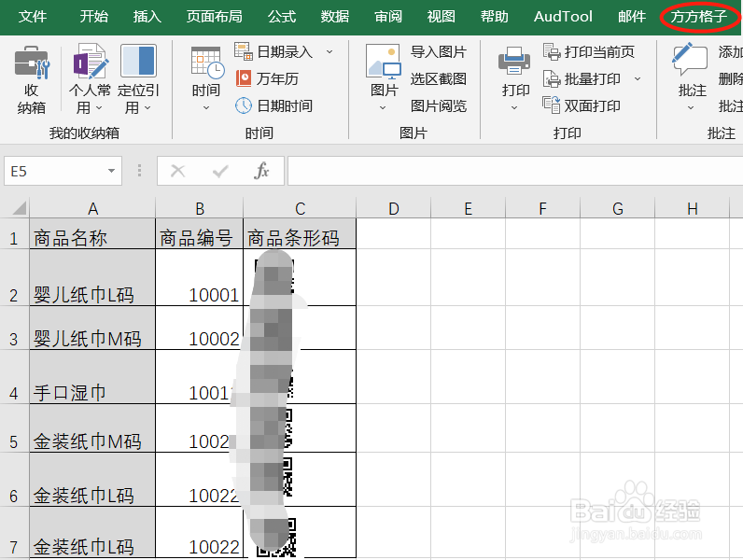Screen dimensions: 743x560
Task: Expand the 个人常用 dropdown arrow
Action: pyautogui.click(x=99, y=108)
